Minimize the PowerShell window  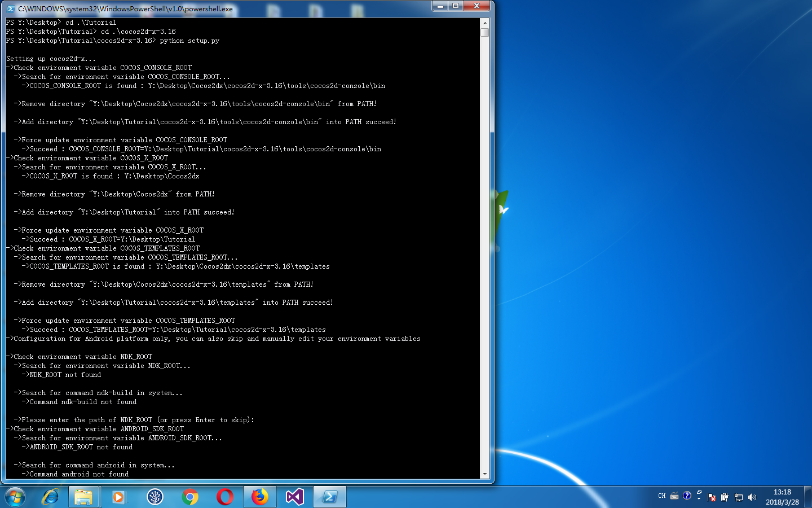coord(440,6)
